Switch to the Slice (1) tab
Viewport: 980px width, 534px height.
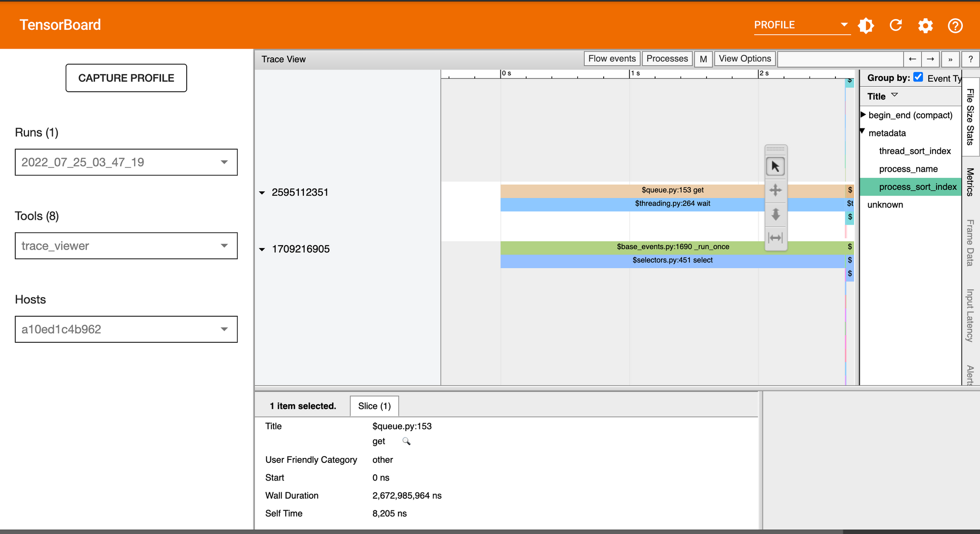pyautogui.click(x=374, y=406)
